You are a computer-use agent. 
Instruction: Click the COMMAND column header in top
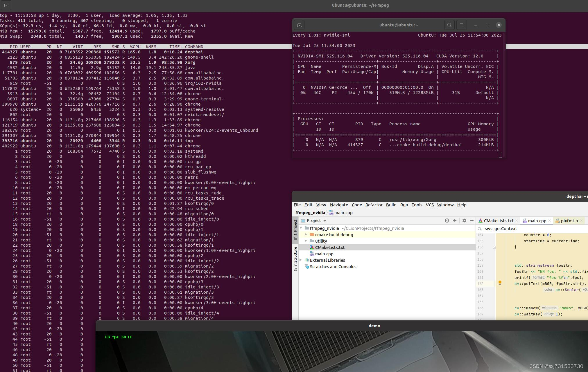[194, 47]
